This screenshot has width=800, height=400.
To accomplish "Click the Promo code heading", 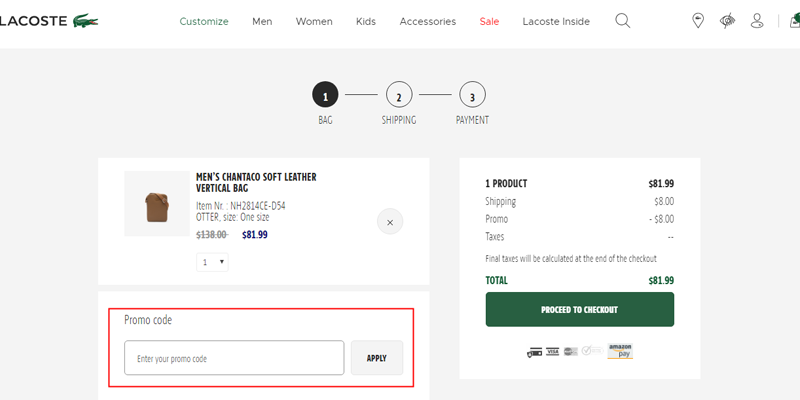I will click(x=148, y=320).
